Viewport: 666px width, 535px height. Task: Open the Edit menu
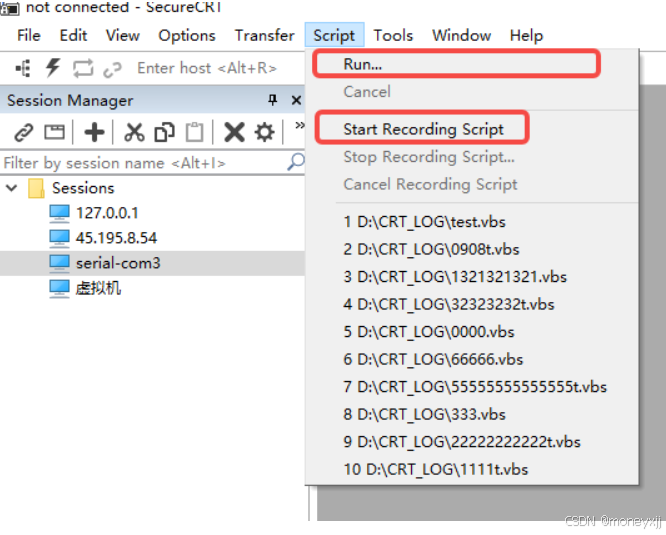[x=73, y=35]
